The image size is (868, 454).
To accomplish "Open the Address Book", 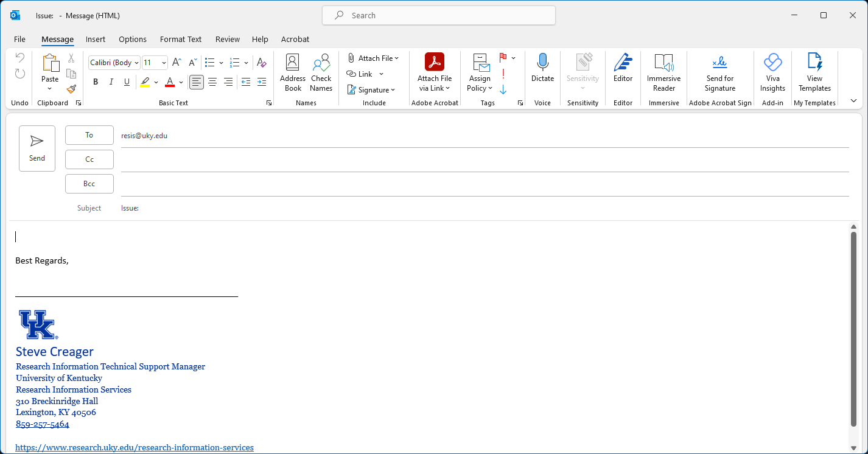I will click(293, 72).
